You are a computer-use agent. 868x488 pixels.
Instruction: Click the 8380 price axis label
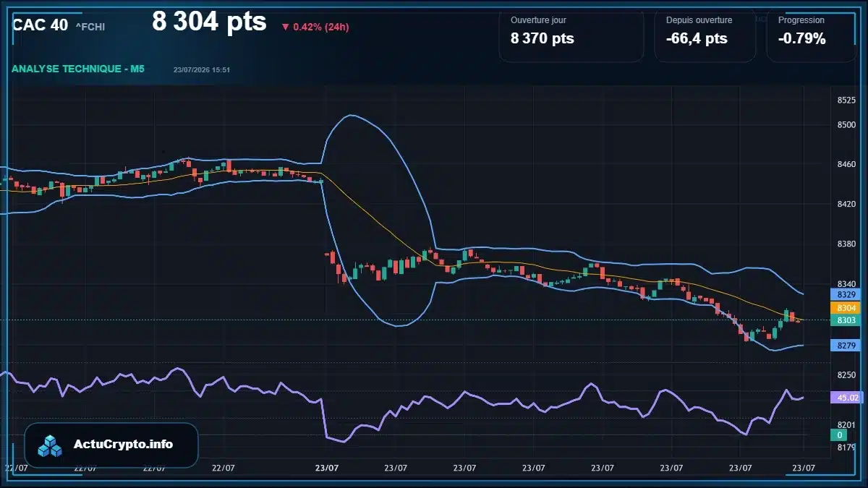(846, 244)
